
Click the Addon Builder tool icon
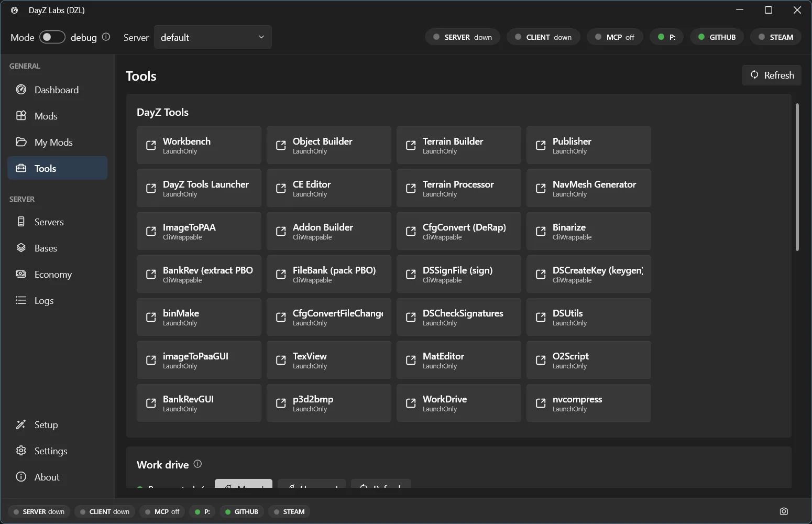[x=281, y=231]
